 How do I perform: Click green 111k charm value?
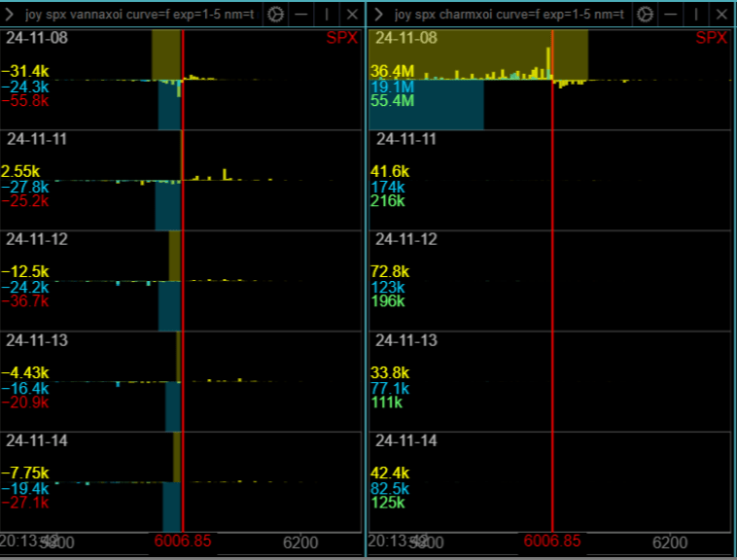coord(387,402)
